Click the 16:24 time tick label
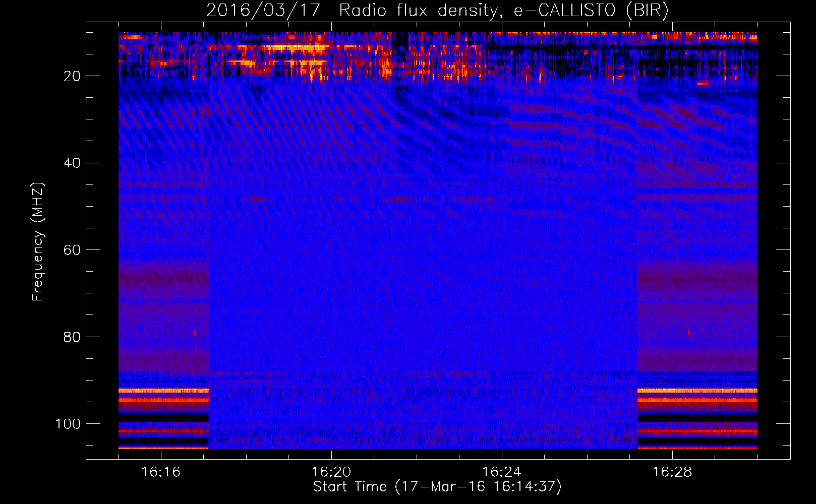 click(x=502, y=472)
